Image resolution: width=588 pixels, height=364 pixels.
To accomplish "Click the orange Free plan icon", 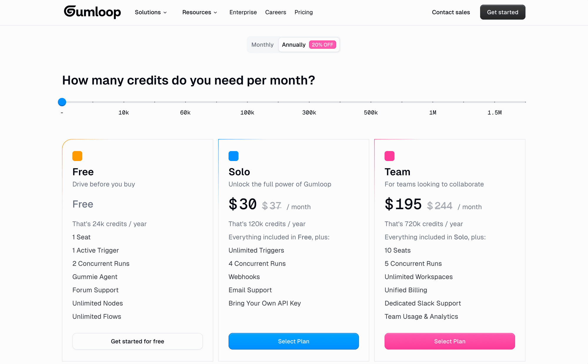I will click(x=77, y=156).
